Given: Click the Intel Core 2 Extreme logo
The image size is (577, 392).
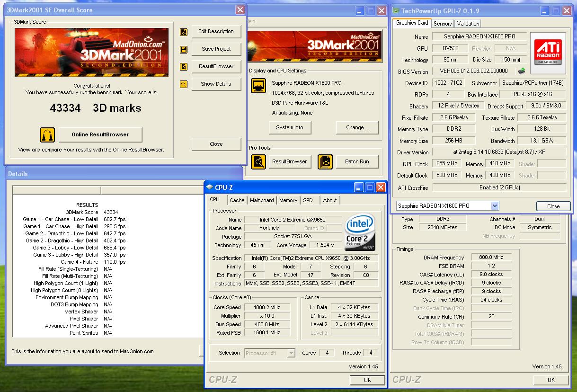Looking at the screenshot, I should coord(360,232).
